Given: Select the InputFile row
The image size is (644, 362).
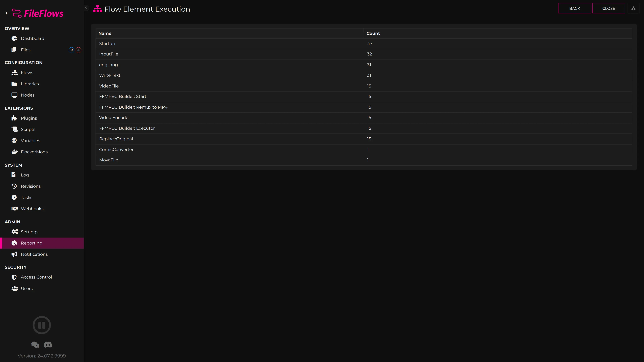Looking at the screenshot, I should [364, 54].
